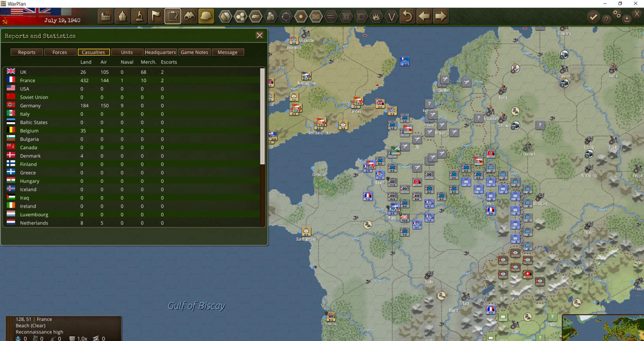Click the save game download-tray icon

tap(627, 19)
